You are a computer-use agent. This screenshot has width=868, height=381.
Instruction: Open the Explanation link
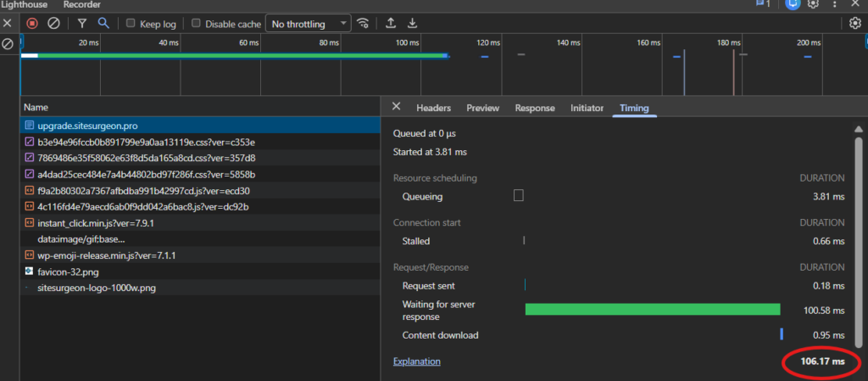(417, 361)
